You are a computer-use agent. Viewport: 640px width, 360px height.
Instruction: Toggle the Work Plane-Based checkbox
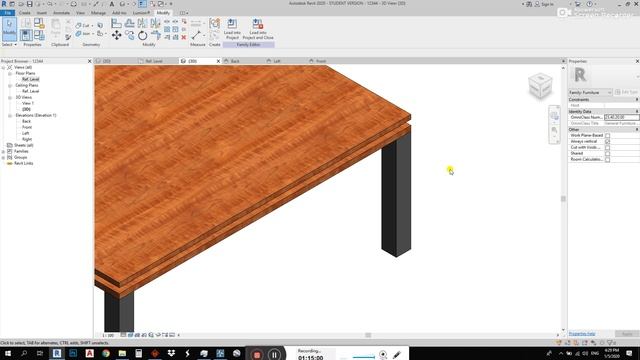(607, 136)
